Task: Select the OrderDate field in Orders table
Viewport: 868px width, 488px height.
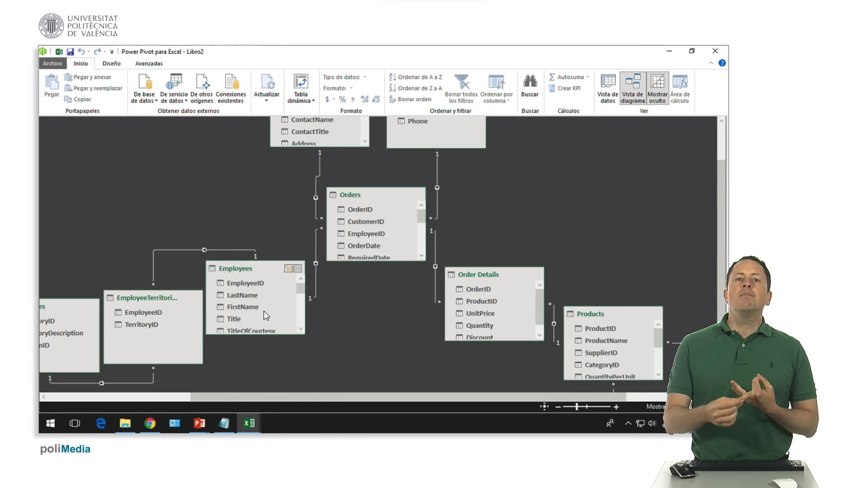Action: click(x=363, y=246)
